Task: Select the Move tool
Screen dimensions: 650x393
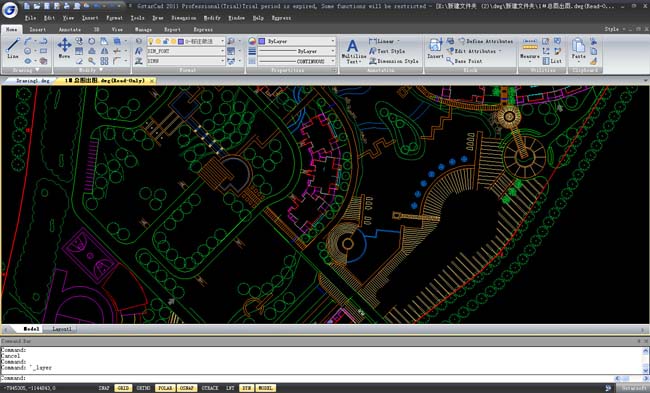Action: click(64, 48)
